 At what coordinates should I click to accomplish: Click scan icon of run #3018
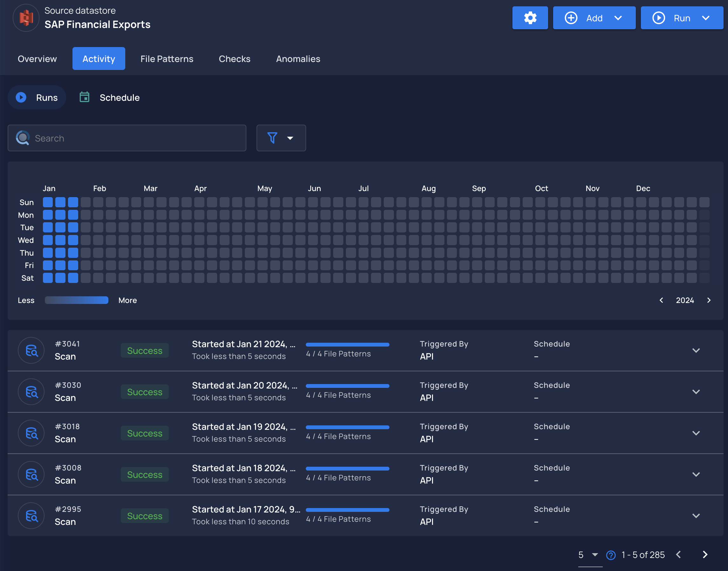31,433
